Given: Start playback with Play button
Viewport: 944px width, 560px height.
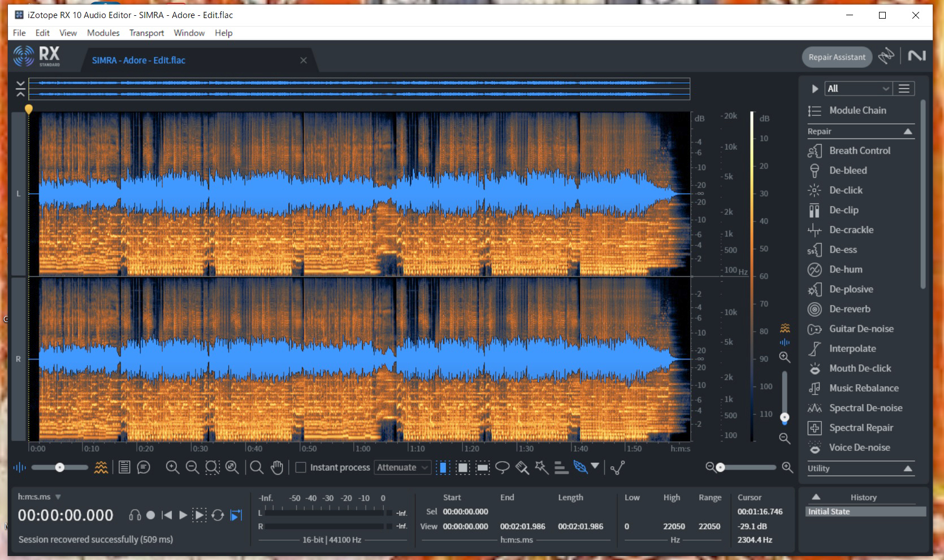Looking at the screenshot, I should coord(183,515).
